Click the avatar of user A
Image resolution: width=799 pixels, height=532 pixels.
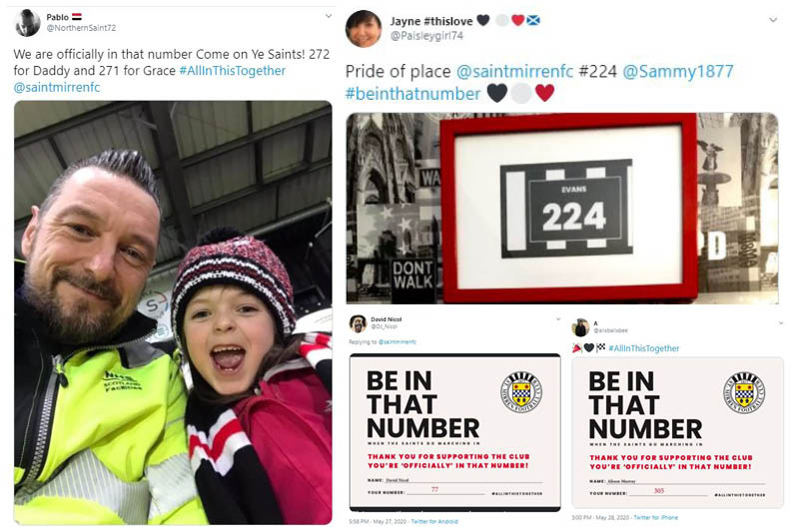(x=580, y=327)
